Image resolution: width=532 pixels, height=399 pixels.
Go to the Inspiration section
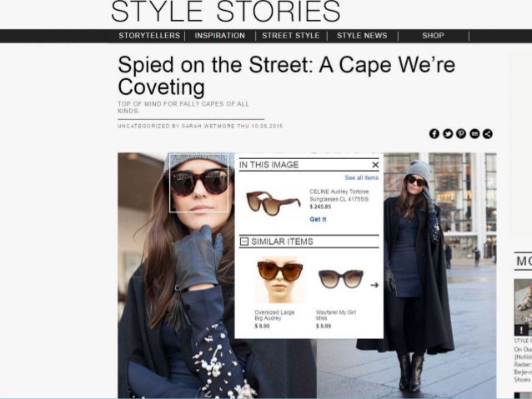click(x=220, y=36)
